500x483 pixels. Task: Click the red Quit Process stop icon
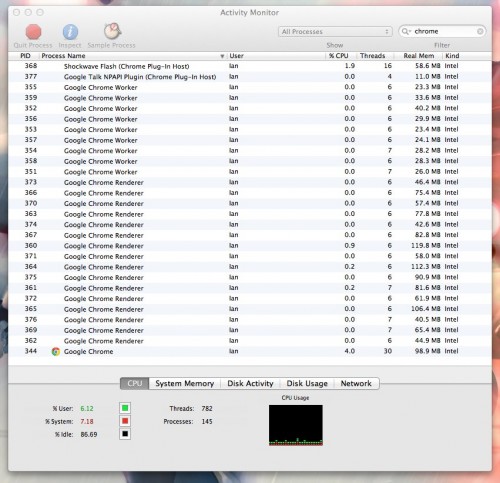point(33,32)
